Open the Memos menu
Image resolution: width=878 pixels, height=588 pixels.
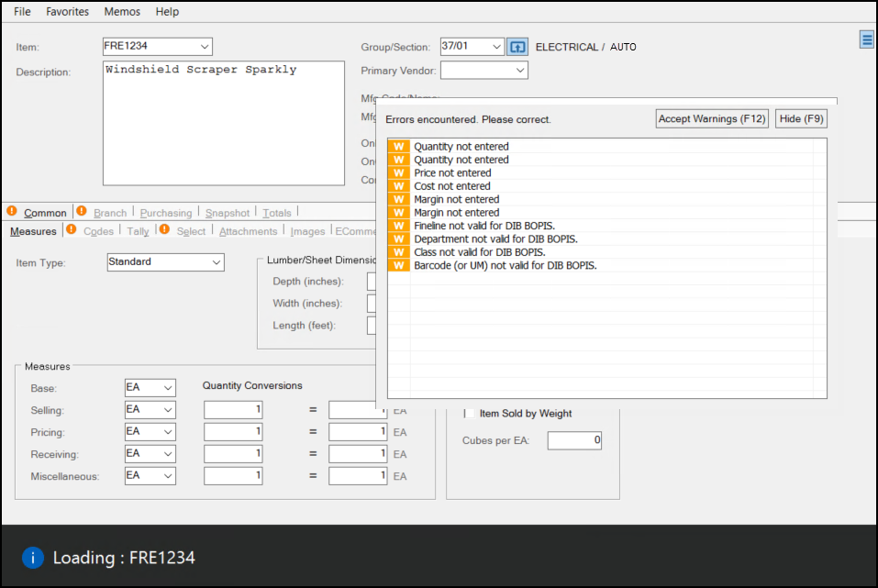click(122, 12)
